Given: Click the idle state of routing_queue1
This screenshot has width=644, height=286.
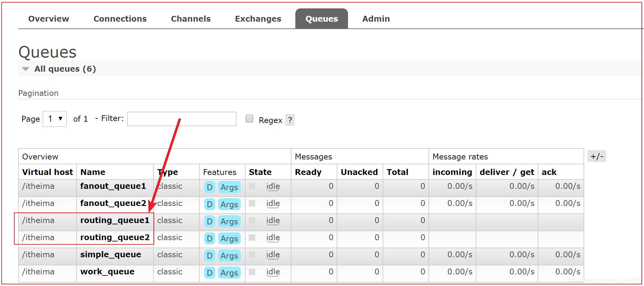Looking at the screenshot, I should click(273, 221).
